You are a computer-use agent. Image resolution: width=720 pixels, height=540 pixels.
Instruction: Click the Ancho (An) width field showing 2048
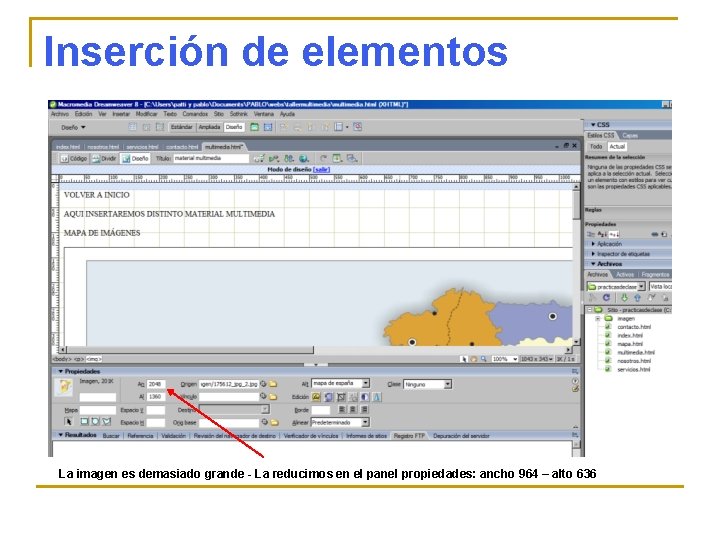click(156, 384)
